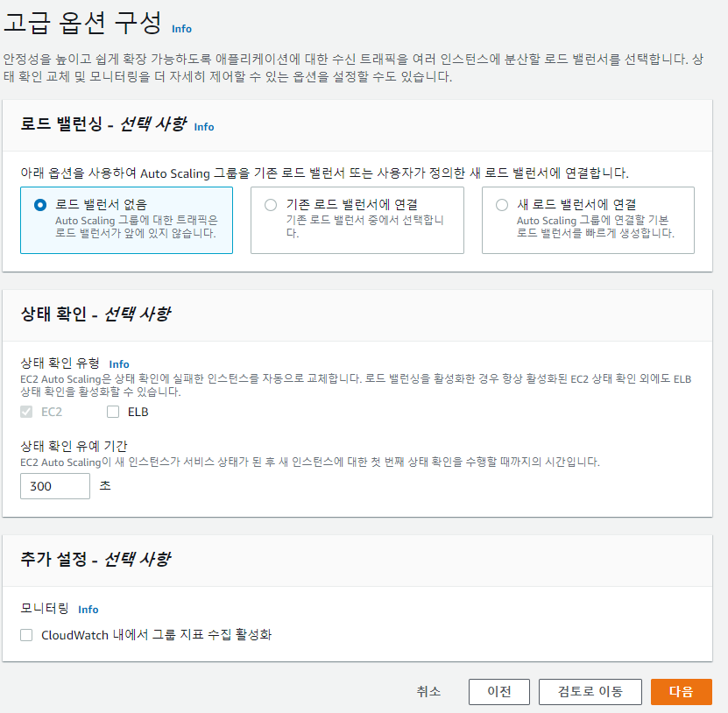Viewport: 728px width, 713px height.
Task: Click the '추가 설정 - 선택 사항' heading
Action: 95,559
